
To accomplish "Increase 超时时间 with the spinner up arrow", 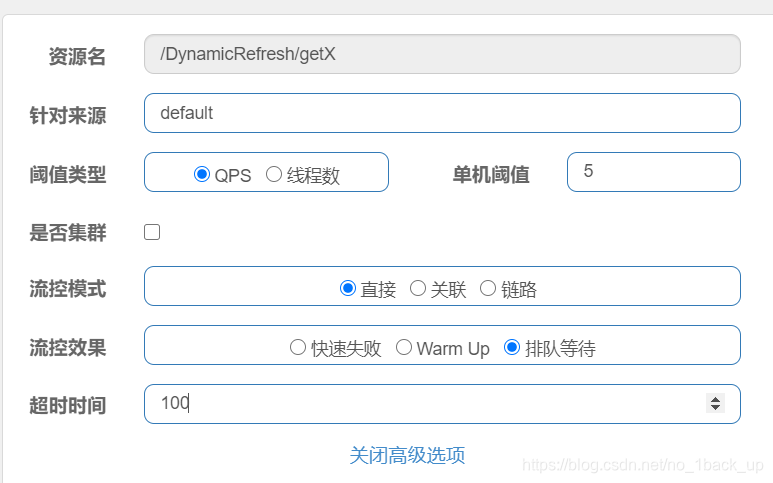I will [x=715, y=399].
